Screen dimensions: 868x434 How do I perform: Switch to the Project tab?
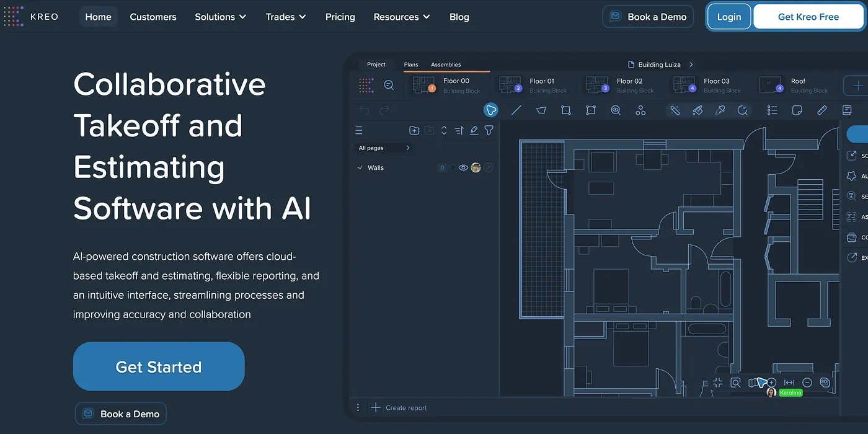376,64
